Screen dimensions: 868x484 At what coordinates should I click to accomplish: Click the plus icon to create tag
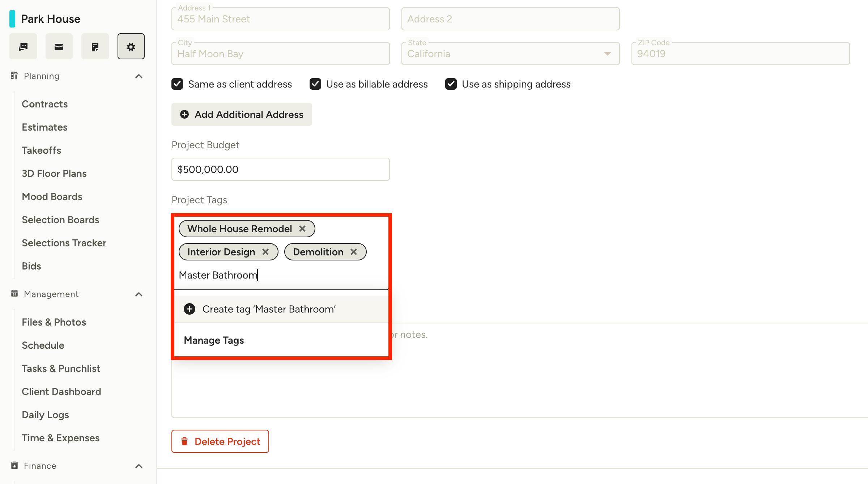pyautogui.click(x=190, y=309)
